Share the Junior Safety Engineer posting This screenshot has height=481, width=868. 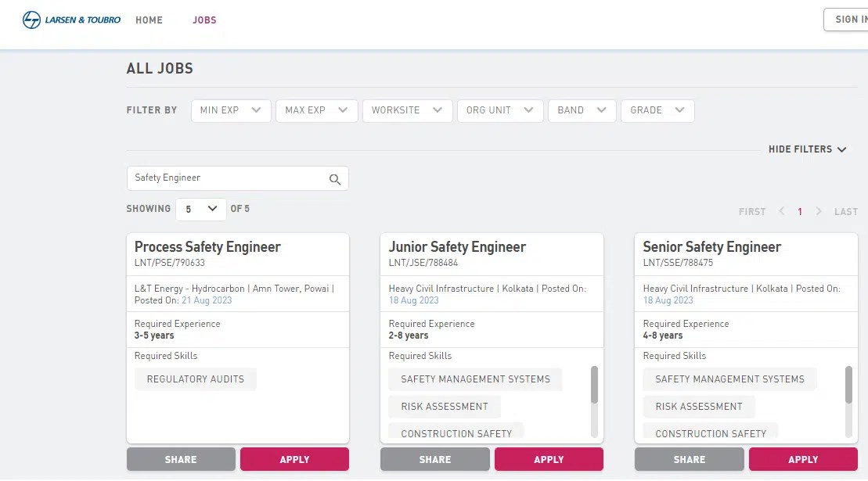[x=434, y=459]
